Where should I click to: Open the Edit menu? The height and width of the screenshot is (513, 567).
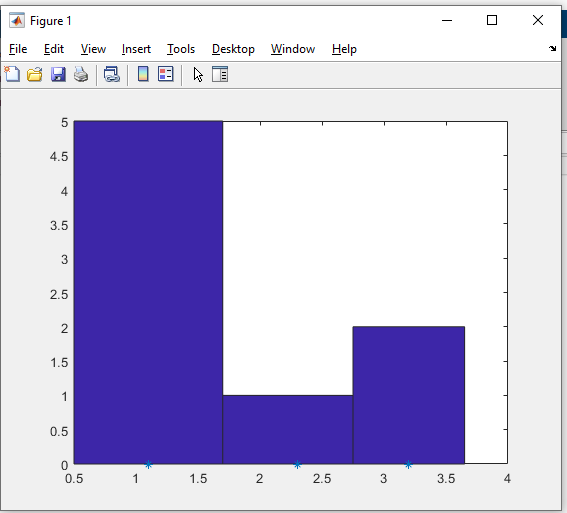tap(54, 49)
